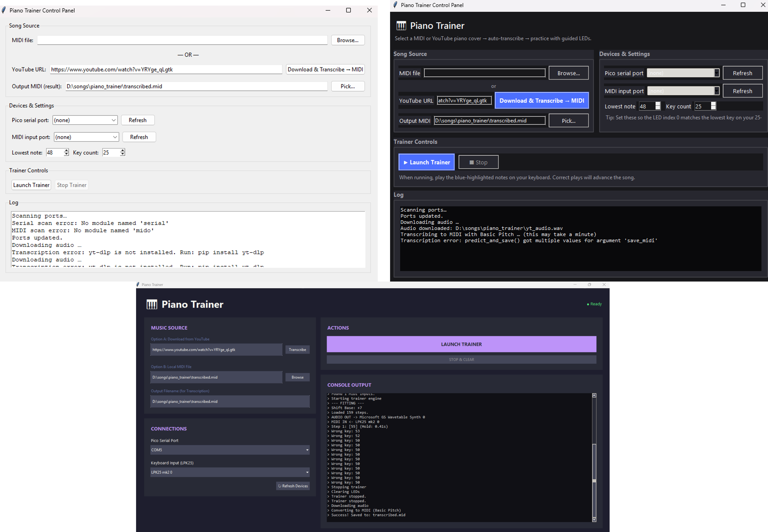Increase Key count using its up stepper arrow
The height and width of the screenshot is (532, 768).
click(x=122, y=151)
